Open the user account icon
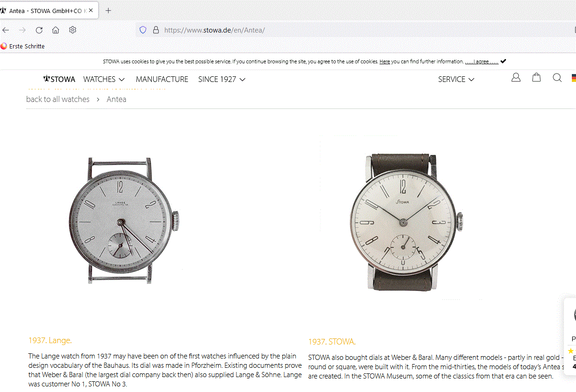The width and height of the screenshot is (576, 392). click(515, 78)
